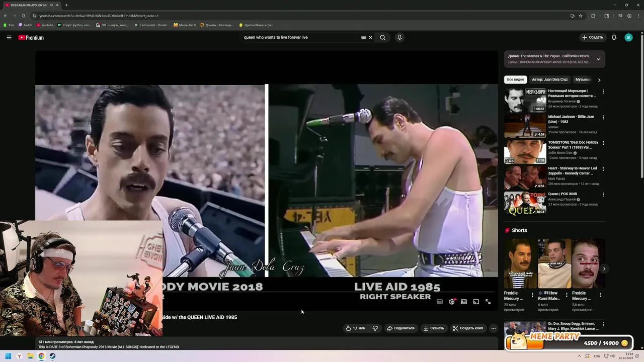Reload the page
Image resolution: width=644 pixels, height=362 pixels.
23,16
